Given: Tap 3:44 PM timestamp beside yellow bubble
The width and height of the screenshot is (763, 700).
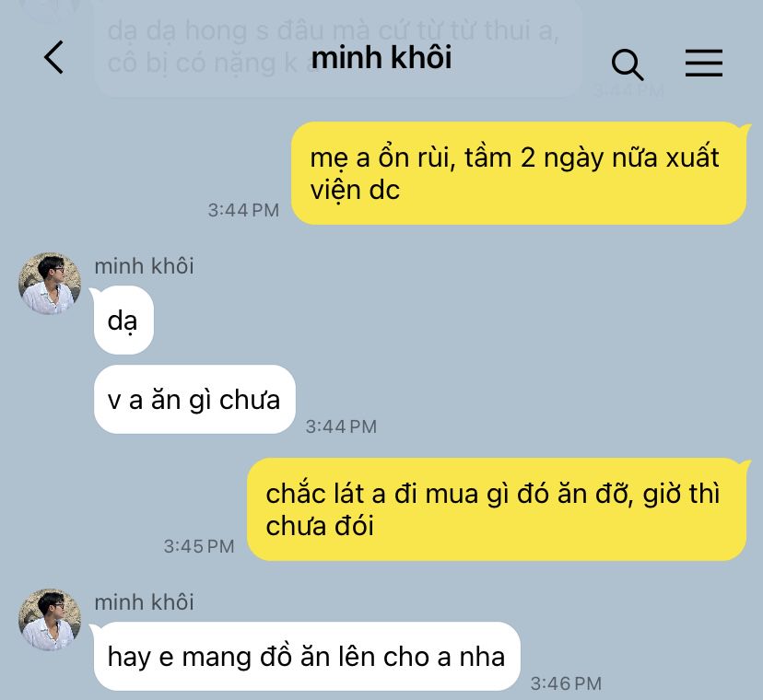Looking at the screenshot, I should [x=243, y=210].
